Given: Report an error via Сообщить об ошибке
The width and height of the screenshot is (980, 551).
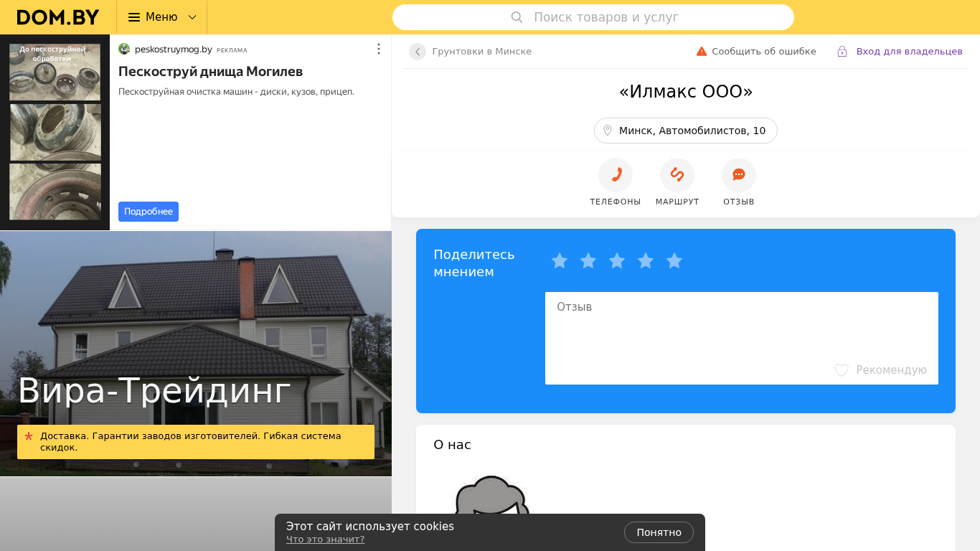Looking at the screenshot, I should pos(764,52).
